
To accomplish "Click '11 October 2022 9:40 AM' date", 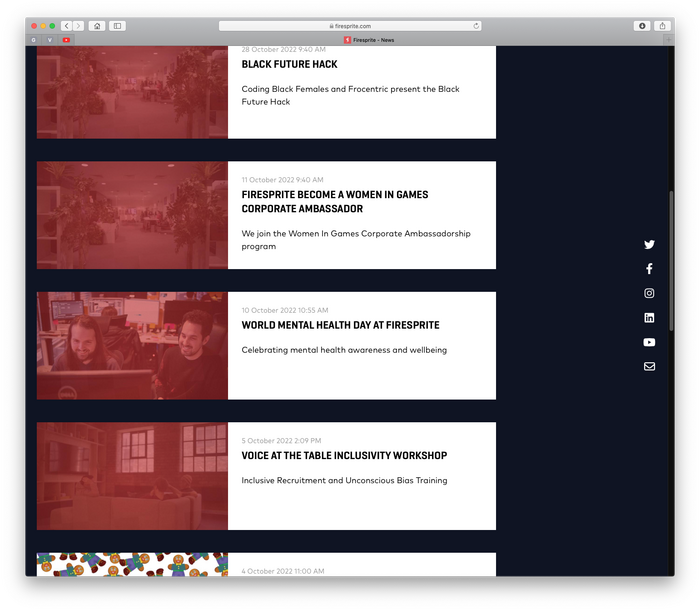I will pos(282,180).
